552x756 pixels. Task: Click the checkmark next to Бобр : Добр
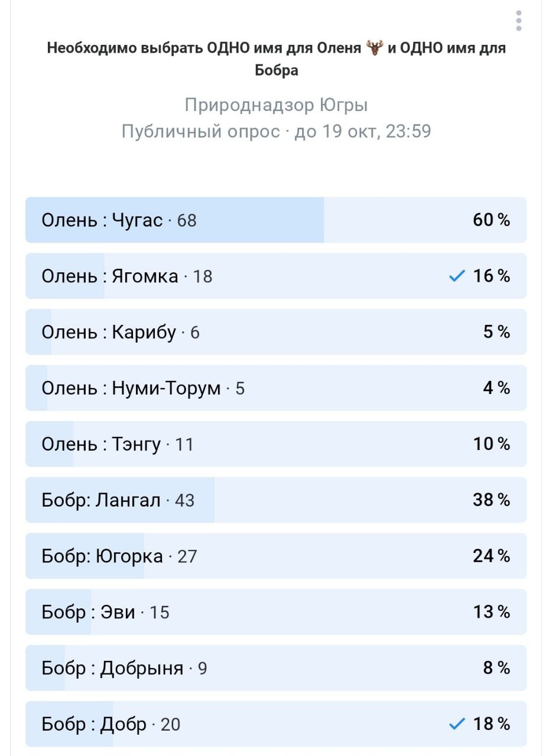(x=457, y=724)
